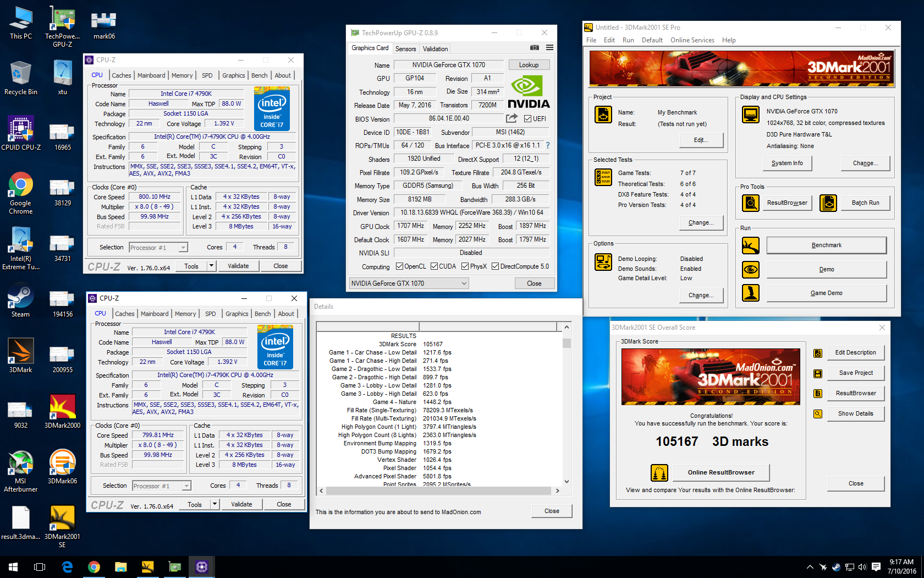Click the Bus Interface question mark
The height and width of the screenshot is (578, 924).
coord(548,145)
